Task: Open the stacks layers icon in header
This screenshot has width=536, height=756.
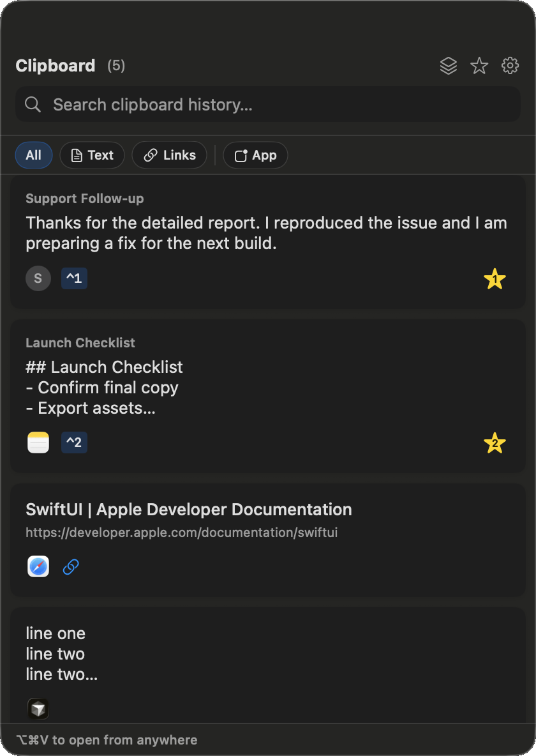Action: tap(449, 66)
